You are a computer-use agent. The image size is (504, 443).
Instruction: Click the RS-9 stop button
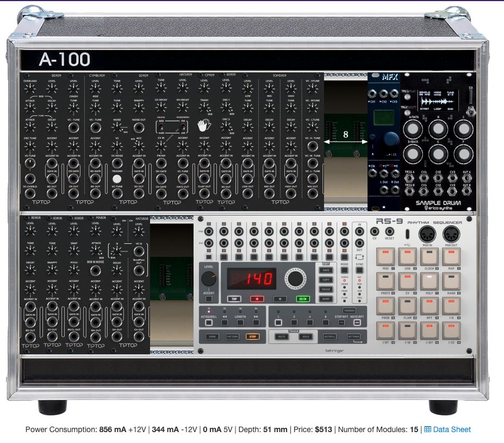[280, 299]
